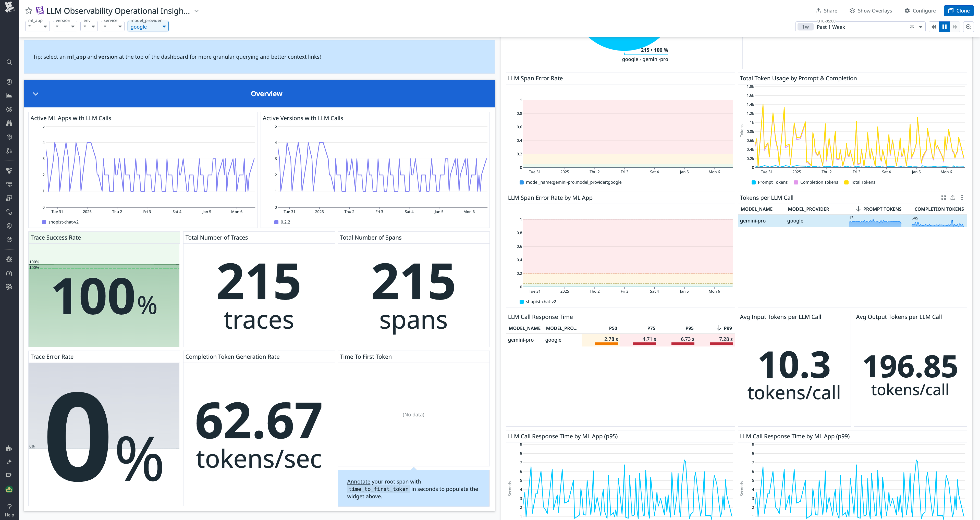Select the Watchdog binoculars icon

point(9,123)
